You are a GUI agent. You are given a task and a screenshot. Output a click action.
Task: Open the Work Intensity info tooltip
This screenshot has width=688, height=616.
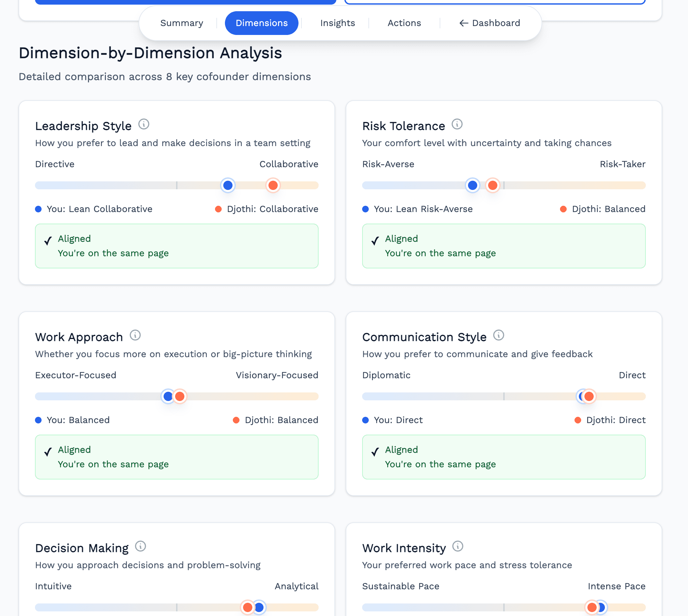click(x=458, y=546)
